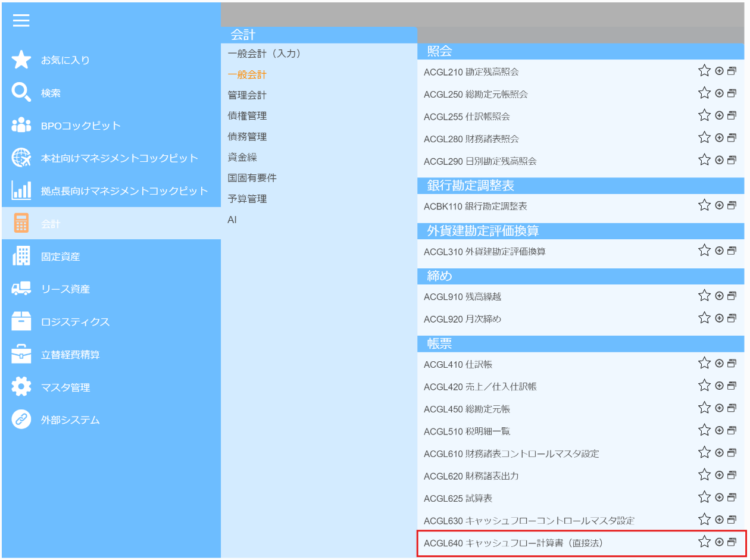Toggle favorite star for ACGL510 税明細一覧
The image size is (750, 560).
[x=705, y=430]
